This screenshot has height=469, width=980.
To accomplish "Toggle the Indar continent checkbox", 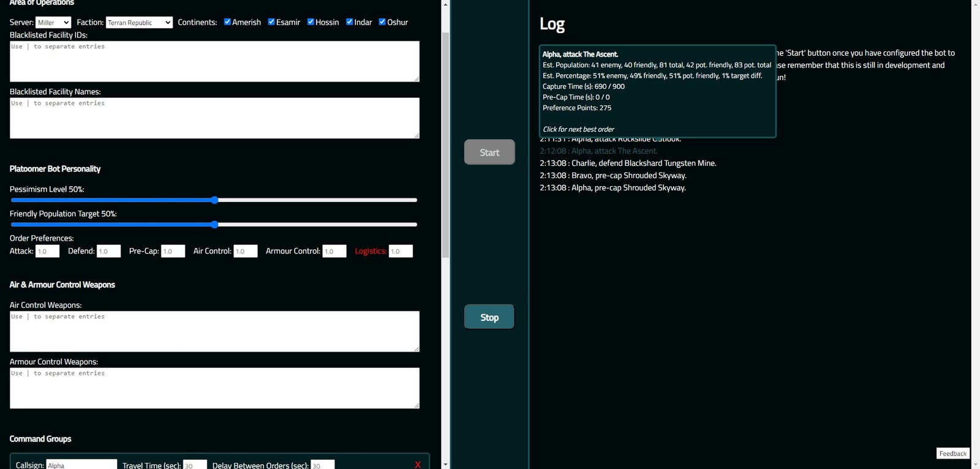I will coord(349,21).
